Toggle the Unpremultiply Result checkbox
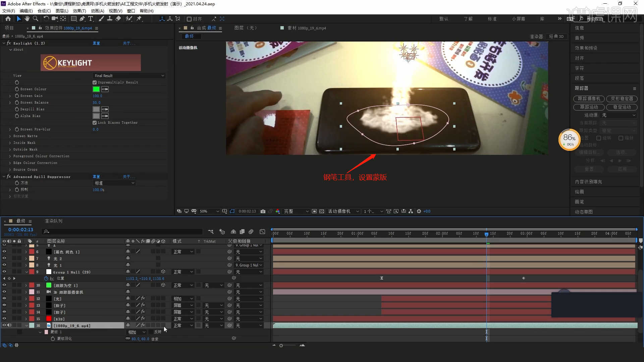Screen dimensions: 644x362 click(x=95, y=82)
